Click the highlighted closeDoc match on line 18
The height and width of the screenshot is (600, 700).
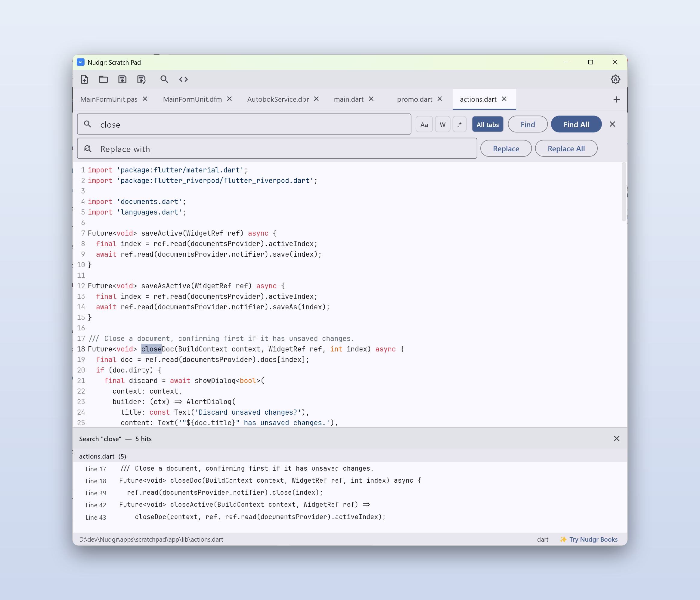pos(151,349)
